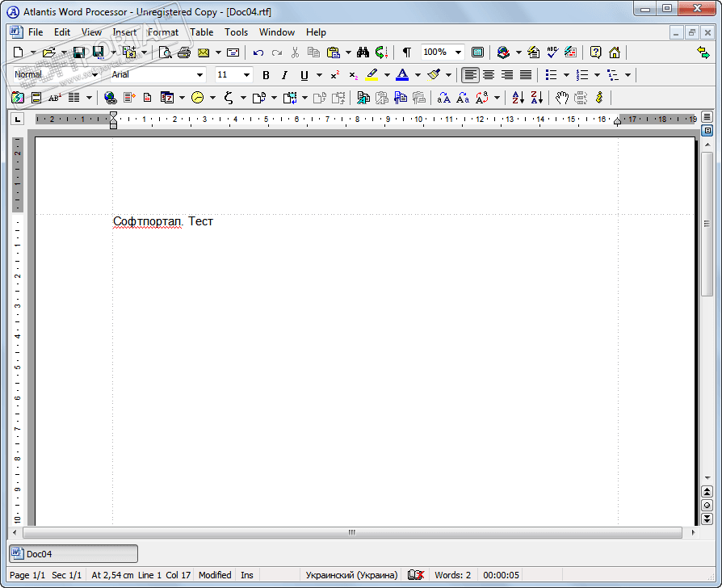The width and height of the screenshot is (722, 588).
Task: Apply superscript formatting
Action: 335,75
